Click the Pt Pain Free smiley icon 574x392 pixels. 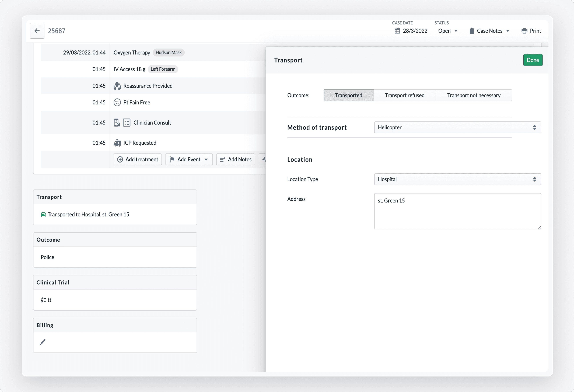click(x=117, y=102)
